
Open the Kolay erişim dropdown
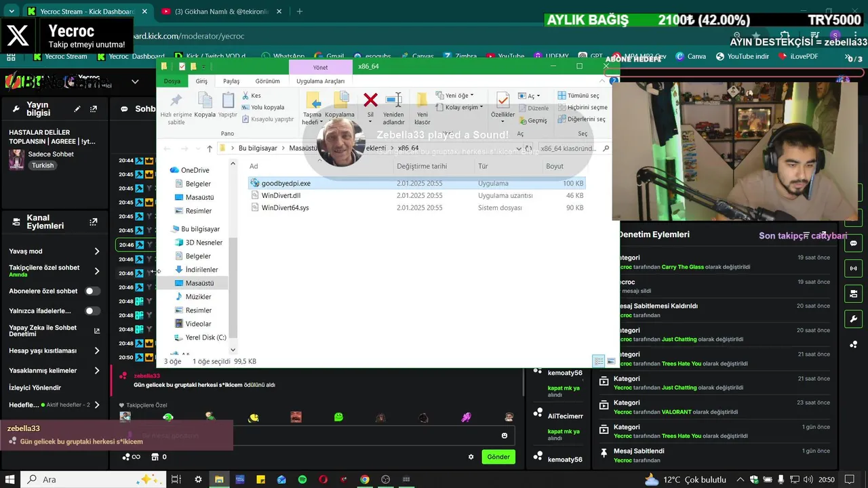click(460, 107)
